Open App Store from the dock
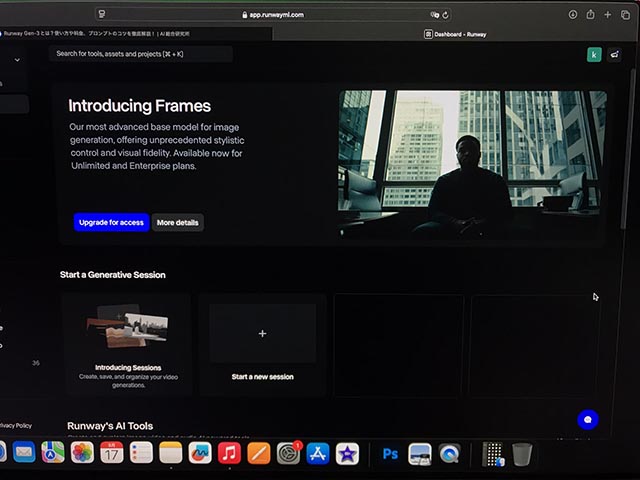This screenshot has width=640, height=480. [x=318, y=453]
